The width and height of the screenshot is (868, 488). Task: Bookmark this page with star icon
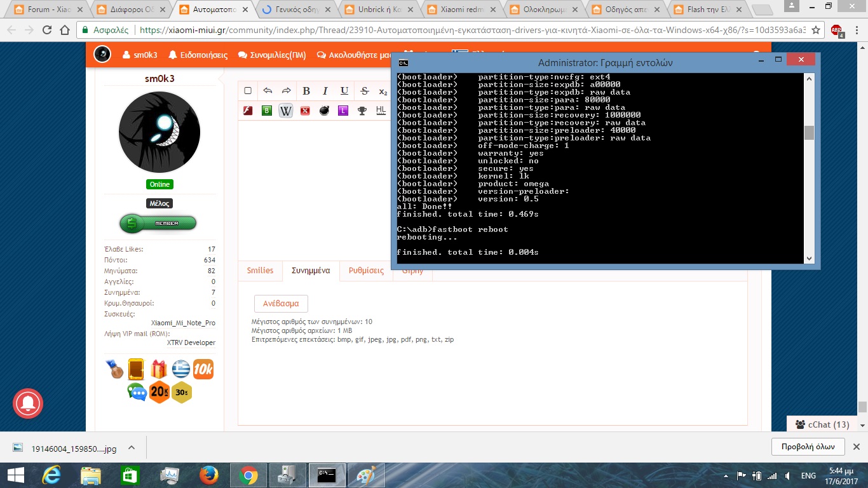pos(817,30)
